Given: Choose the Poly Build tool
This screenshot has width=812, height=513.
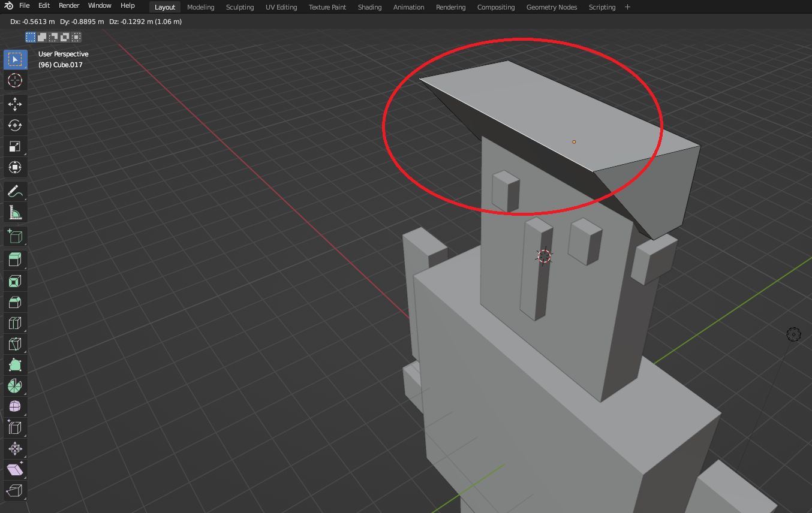Looking at the screenshot, I should pyautogui.click(x=16, y=365).
